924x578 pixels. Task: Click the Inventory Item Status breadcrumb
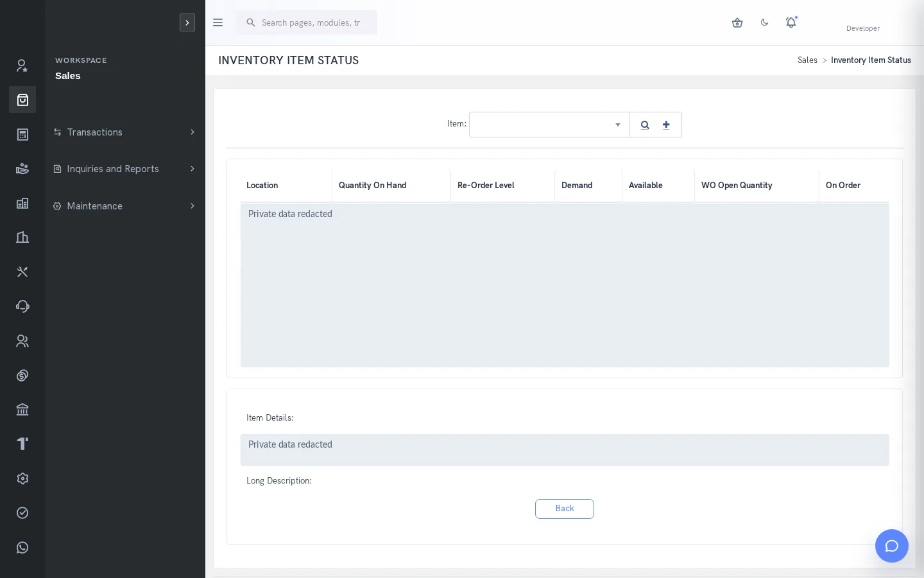point(871,60)
